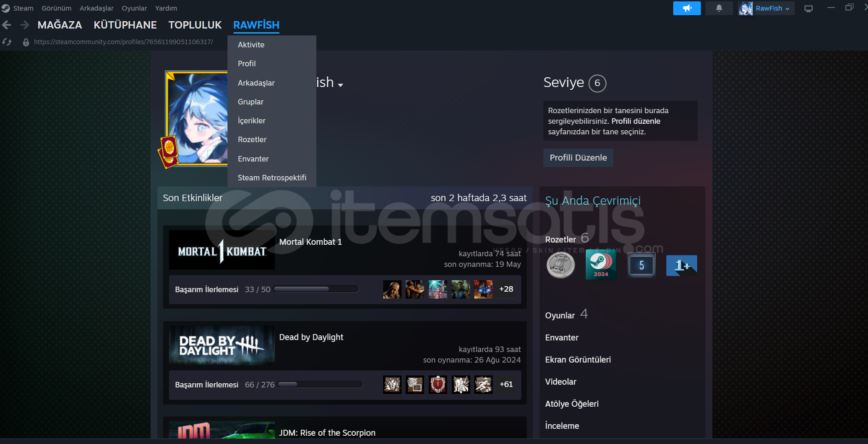868x444 pixels.
Task: Open +61 more Dead by Daylight achievements
Action: pos(506,385)
